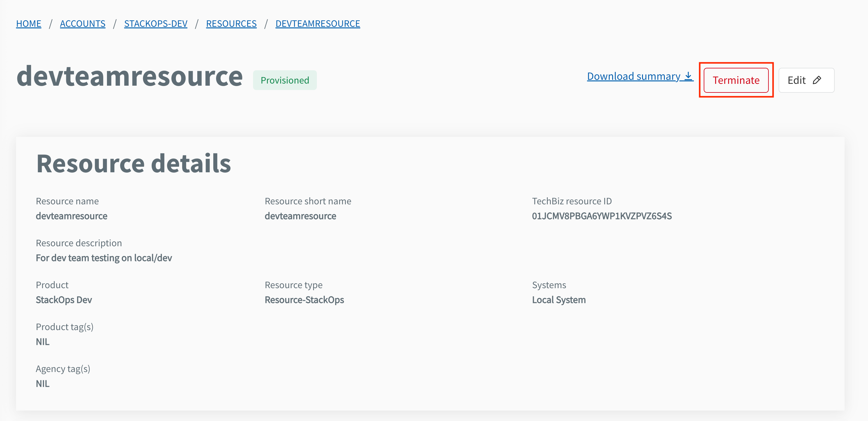Click the Product tag(s) NIL value
Viewport: 868px width, 421px height.
(x=43, y=341)
